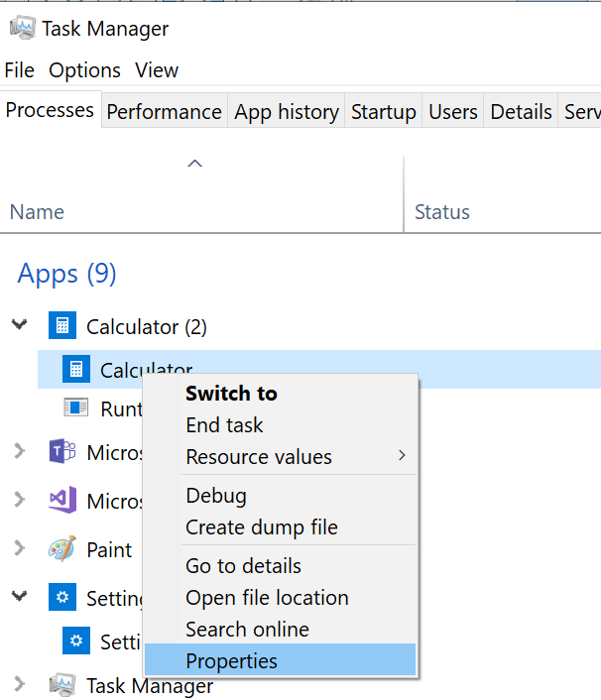
Task: Click the sort arrow above Name column
Action: coord(194,164)
